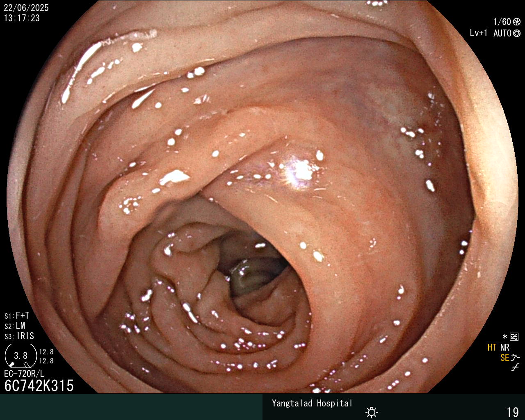Screen dimensions: 525x420
Task: Click the S3: IRIS switch label
Action: pyautogui.click(x=19, y=336)
